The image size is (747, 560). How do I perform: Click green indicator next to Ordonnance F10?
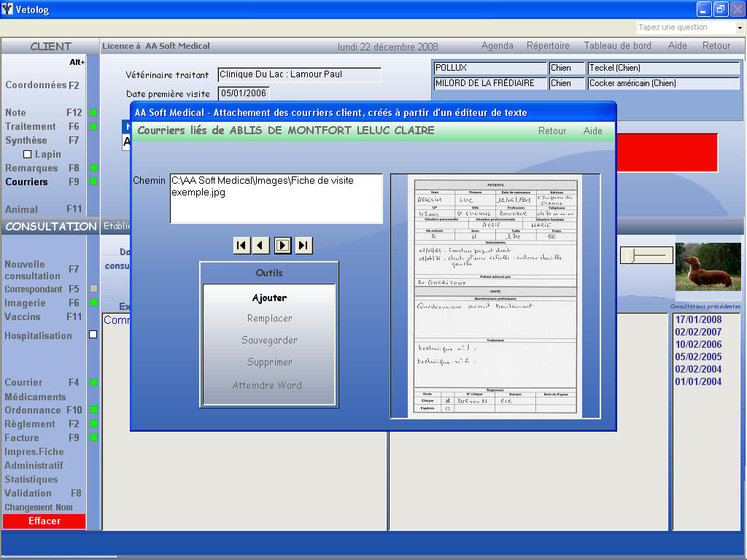93,410
